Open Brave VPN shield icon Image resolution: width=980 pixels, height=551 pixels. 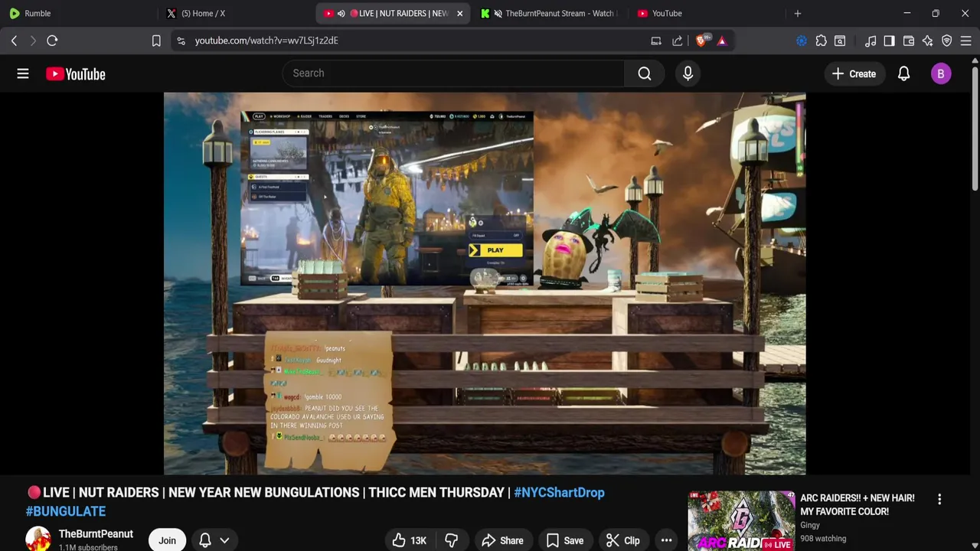click(947, 41)
